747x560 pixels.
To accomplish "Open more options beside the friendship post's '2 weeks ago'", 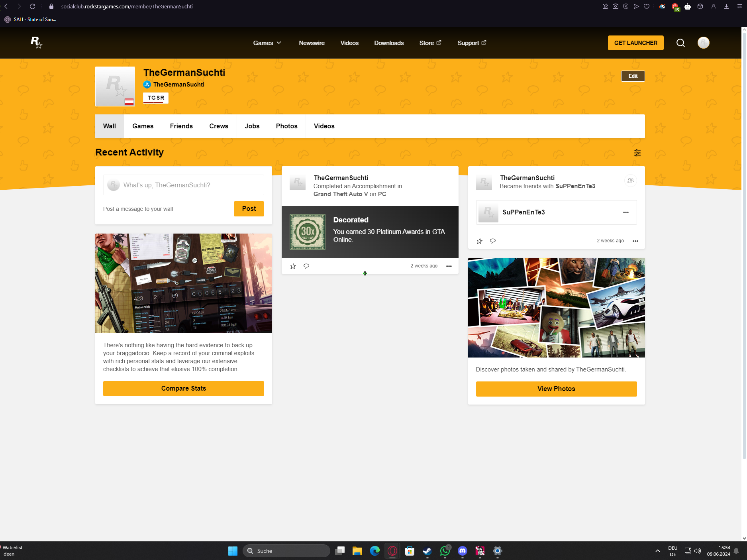I will coord(635,241).
